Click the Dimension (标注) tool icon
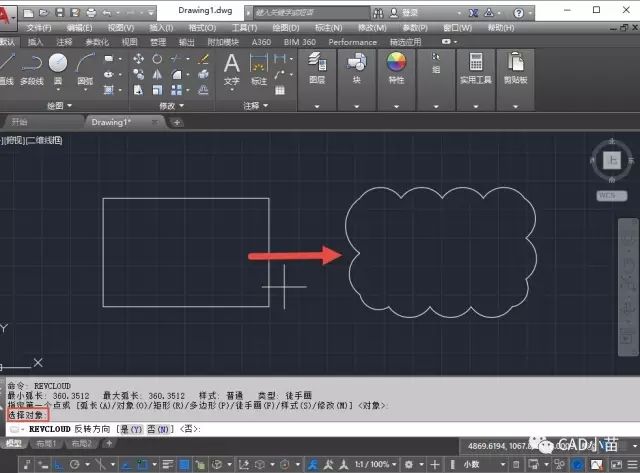The height and width of the screenshot is (473, 640). click(x=259, y=66)
